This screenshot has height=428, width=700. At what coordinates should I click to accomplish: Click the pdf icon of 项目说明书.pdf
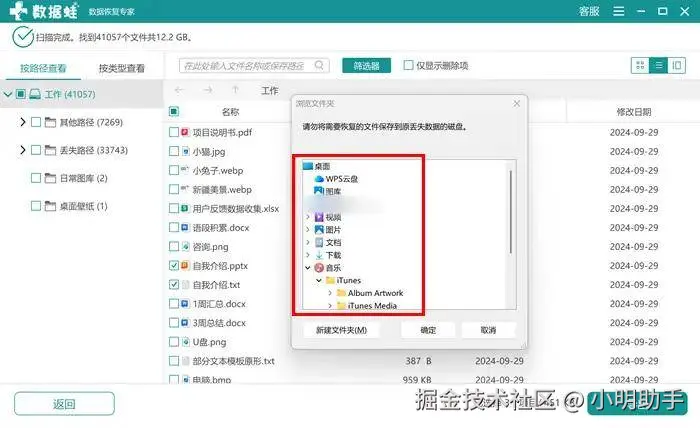pyautogui.click(x=185, y=132)
